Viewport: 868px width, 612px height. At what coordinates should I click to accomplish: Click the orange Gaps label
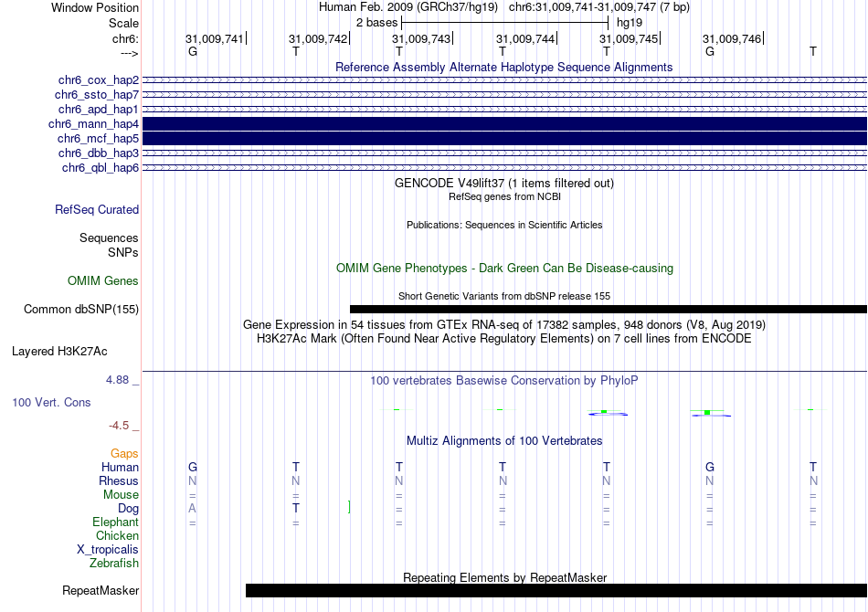(124, 454)
